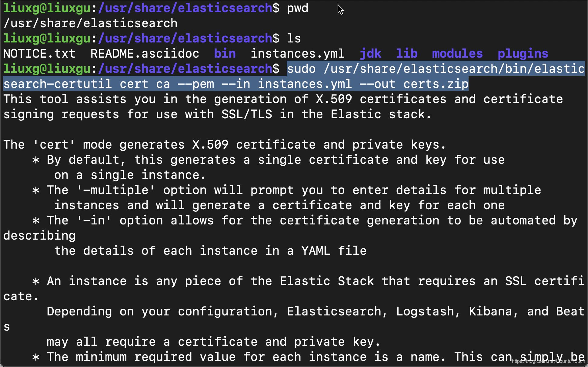
Task: Click 'X.509' in the first help line
Action: click(334, 99)
